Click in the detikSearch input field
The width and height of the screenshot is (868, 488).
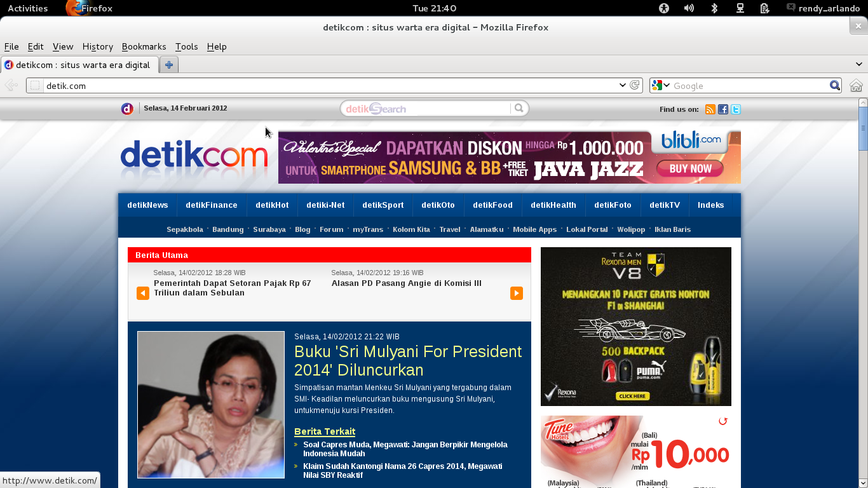[x=426, y=109]
